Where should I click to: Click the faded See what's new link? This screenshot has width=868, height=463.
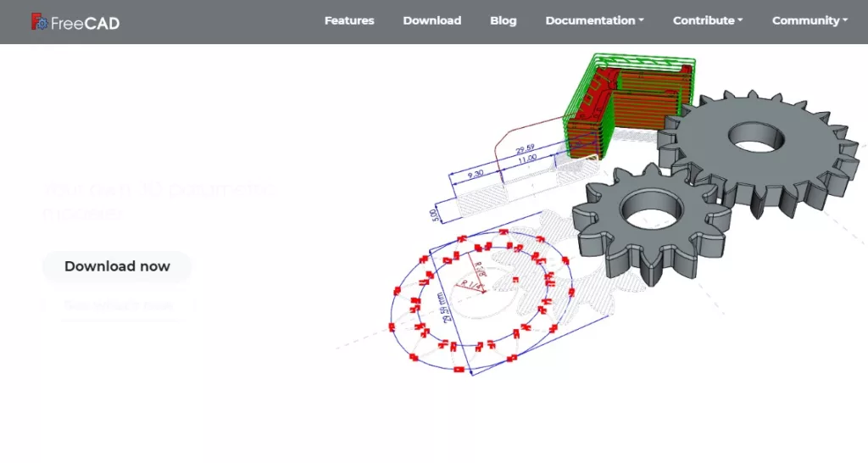coord(117,305)
